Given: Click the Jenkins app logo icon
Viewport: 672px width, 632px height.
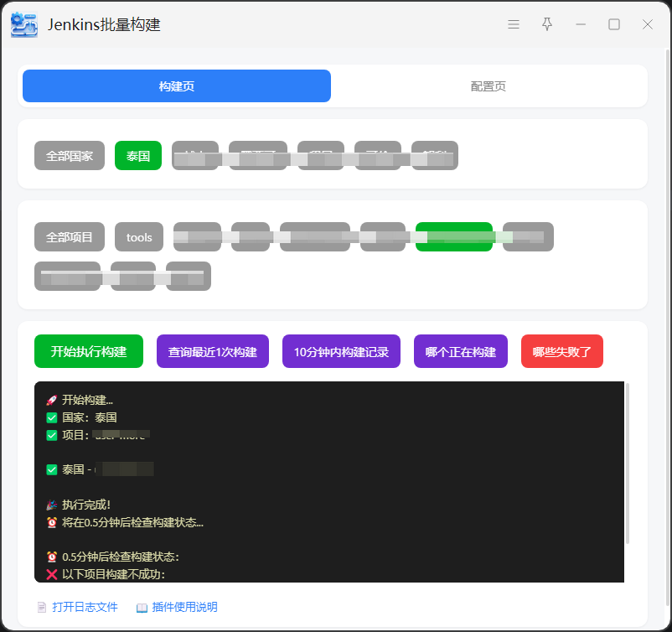Looking at the screenshot, I should (24, 24).
